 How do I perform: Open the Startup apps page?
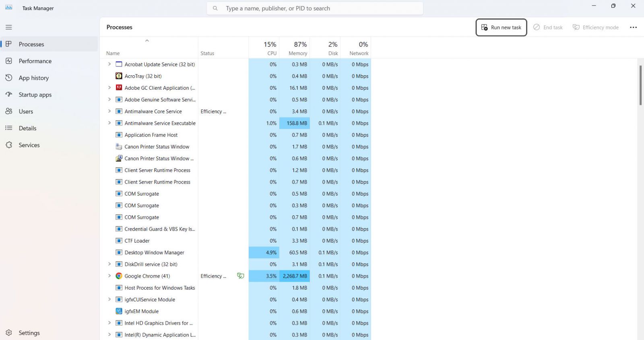click(x=50, y=95)
